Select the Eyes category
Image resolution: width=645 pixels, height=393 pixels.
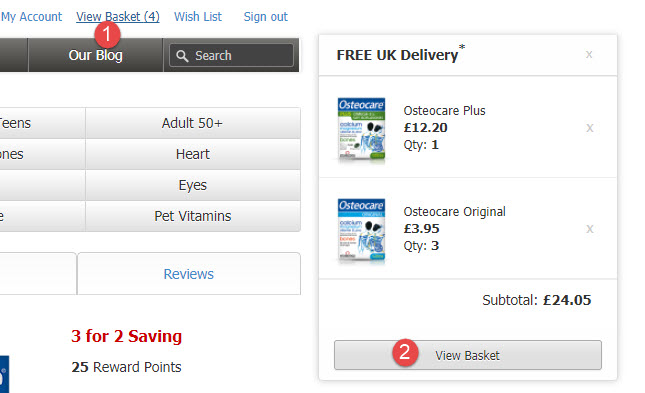point(193,185)
